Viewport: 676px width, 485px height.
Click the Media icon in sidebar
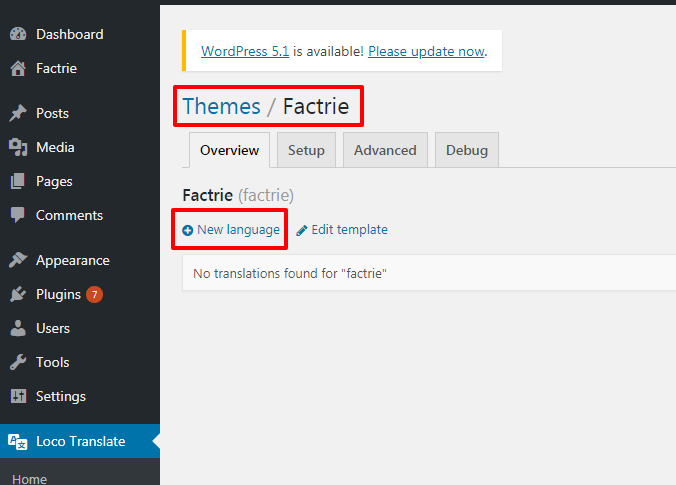(x=17, y=147)
